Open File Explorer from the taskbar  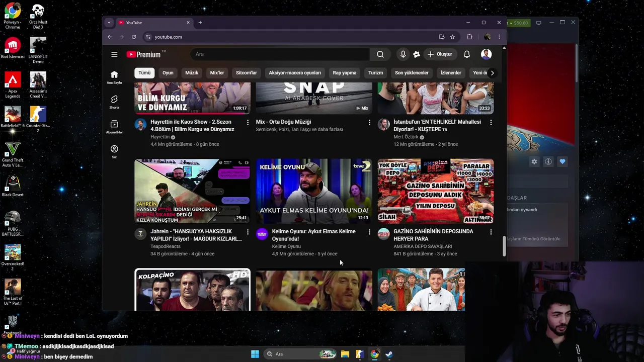pyautogui.click(x=345, y=354)
